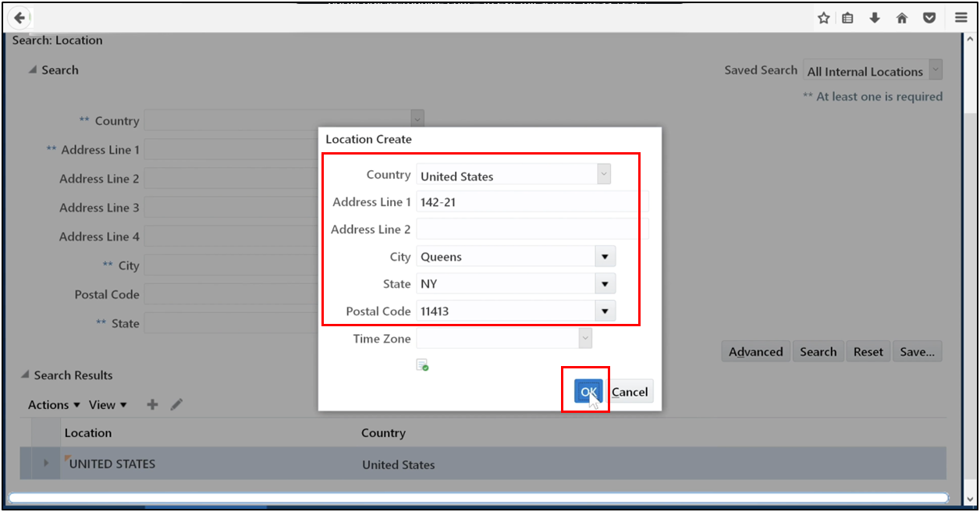The width and height of the screenshot is (980, 512).
Task: Click the address validation icon below Time Zone
Action: coord(422,364)
